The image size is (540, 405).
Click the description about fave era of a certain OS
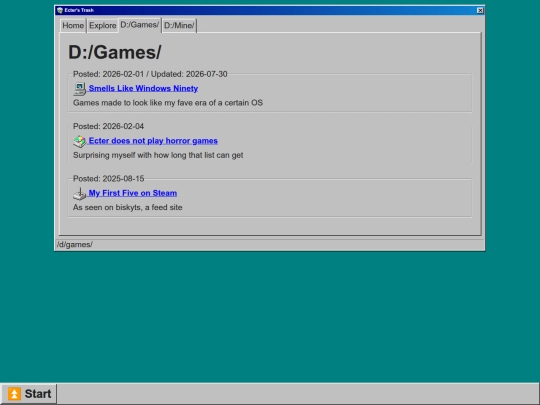coord(168,103)
